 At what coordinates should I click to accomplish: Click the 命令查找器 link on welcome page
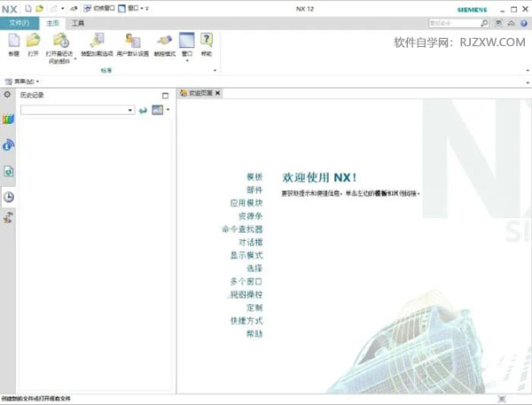(242, 230)
